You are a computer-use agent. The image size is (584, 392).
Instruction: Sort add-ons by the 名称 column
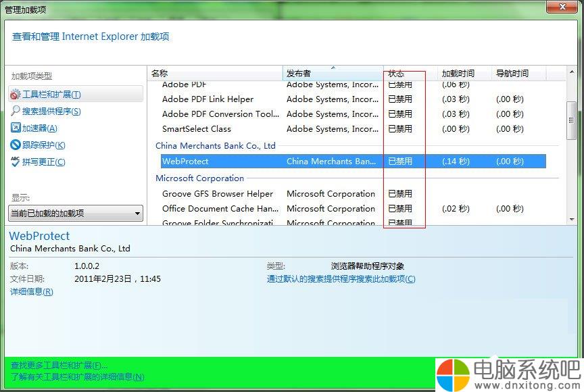click(x=215, y=74)
